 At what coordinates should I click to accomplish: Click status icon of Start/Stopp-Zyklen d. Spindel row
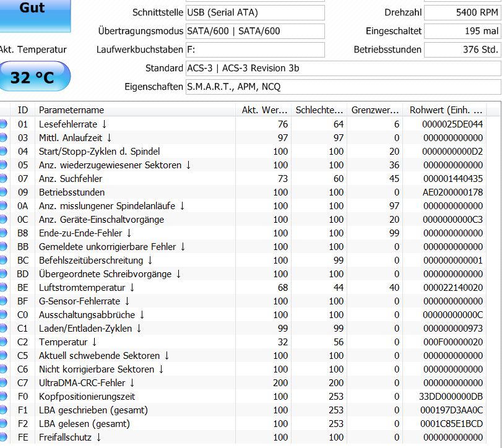(x=3, y=151)
